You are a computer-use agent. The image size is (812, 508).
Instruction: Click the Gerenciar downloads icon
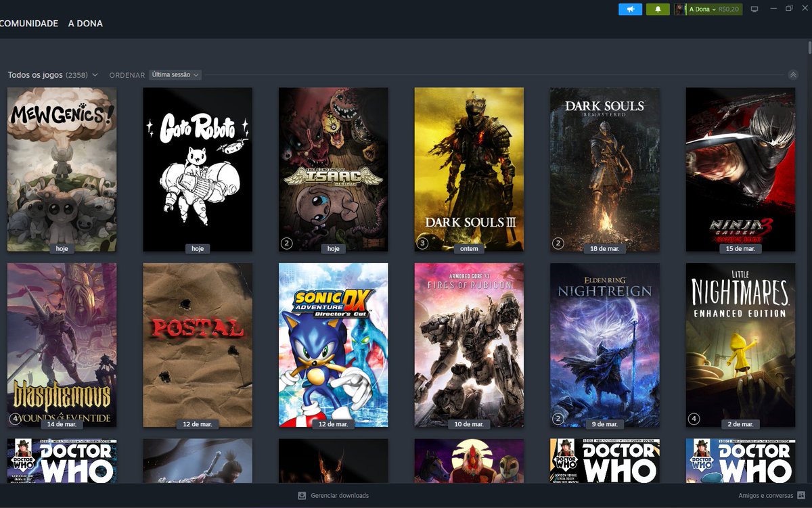(x=302, y=496)
